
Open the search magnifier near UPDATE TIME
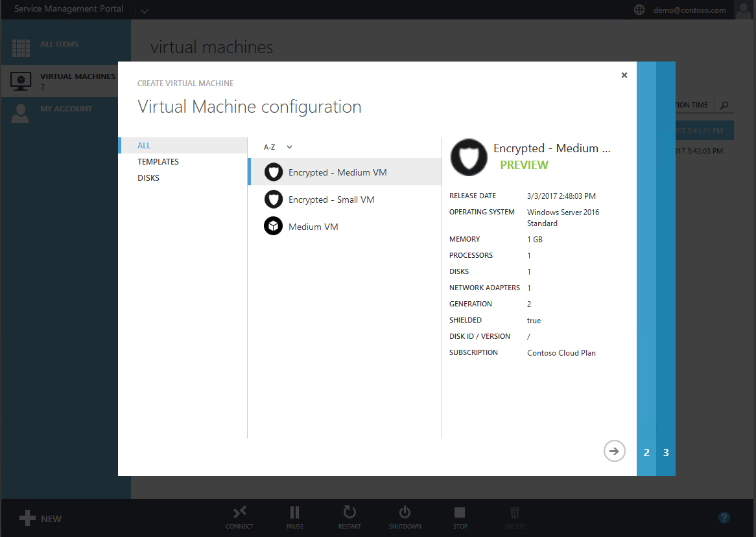pos(724,104)
